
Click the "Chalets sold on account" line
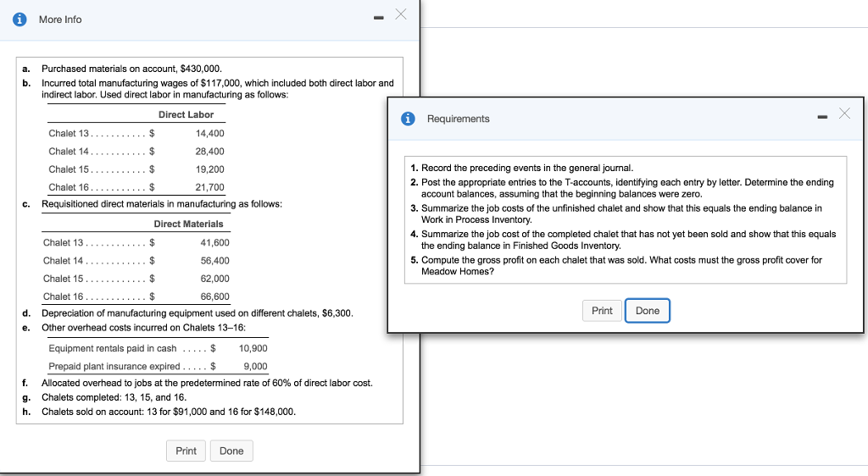(169, 412)
